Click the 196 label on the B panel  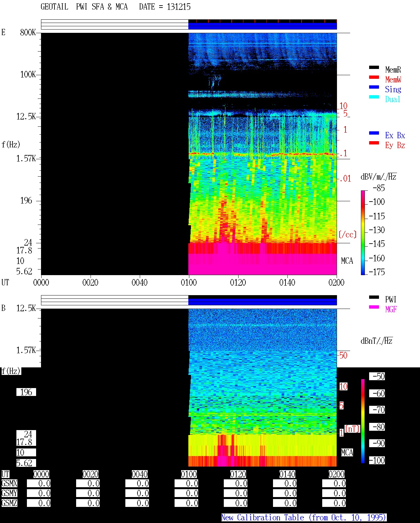point(26,392)
